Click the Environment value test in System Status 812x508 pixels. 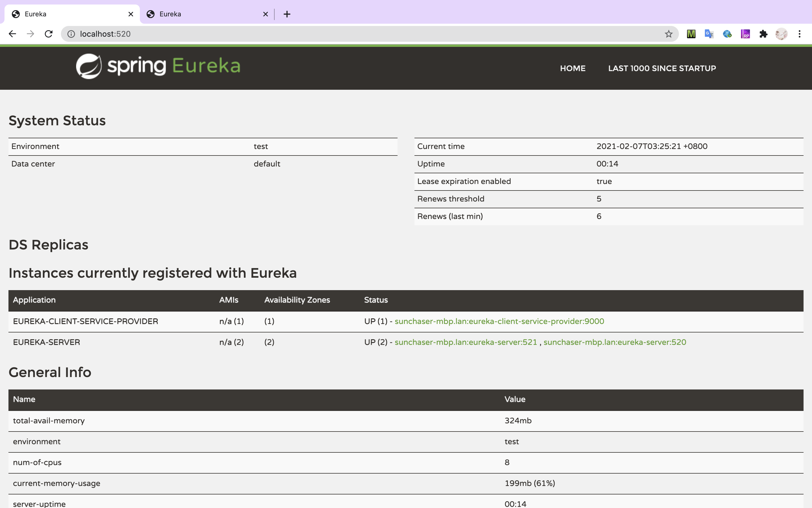pos(261,146)
